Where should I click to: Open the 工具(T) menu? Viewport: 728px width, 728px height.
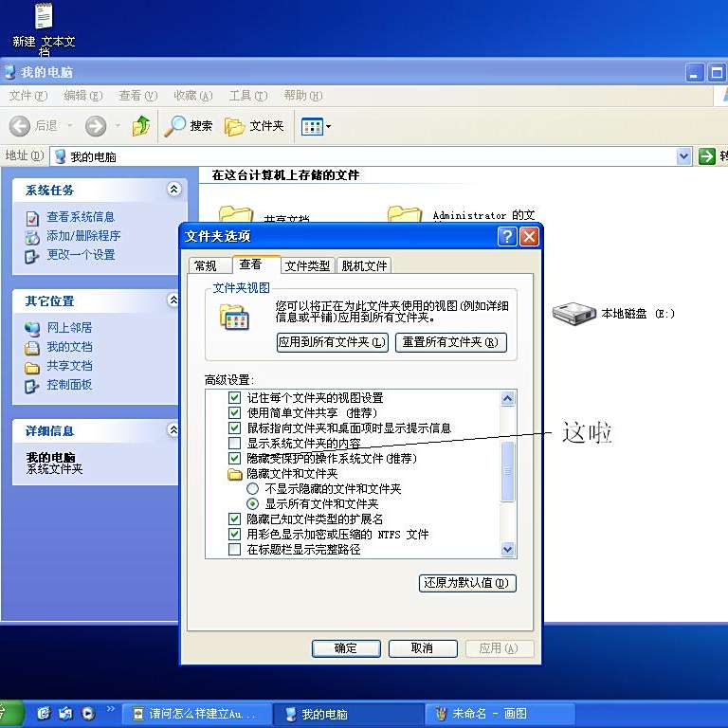tap(248, 96)
